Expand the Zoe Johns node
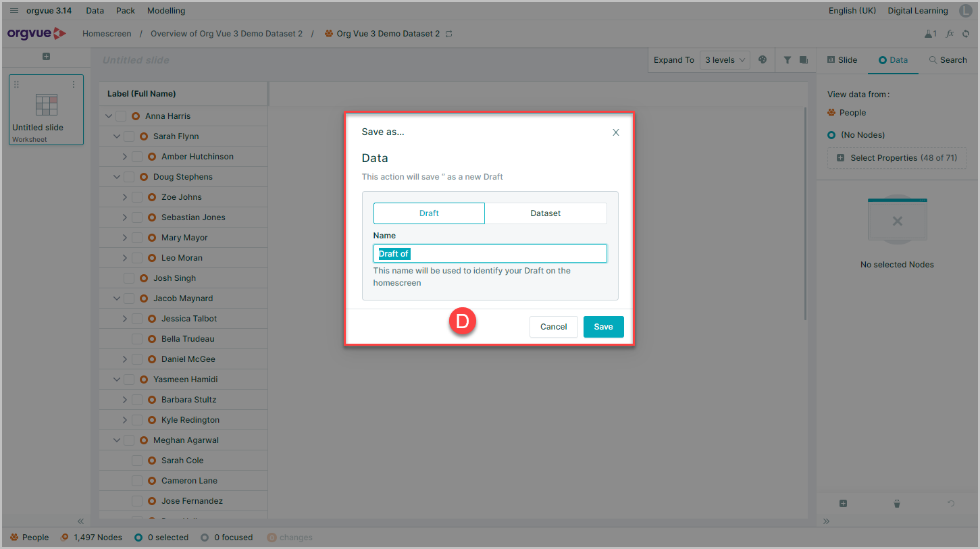 click(x=125, y=197)
